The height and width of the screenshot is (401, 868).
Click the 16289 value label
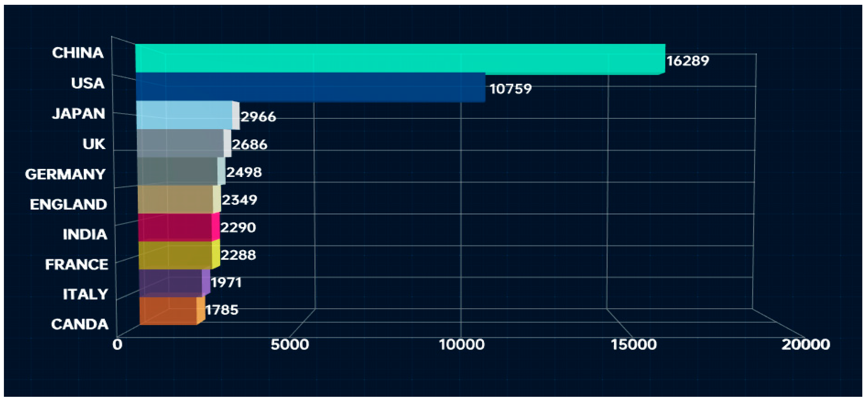point(688,61)
